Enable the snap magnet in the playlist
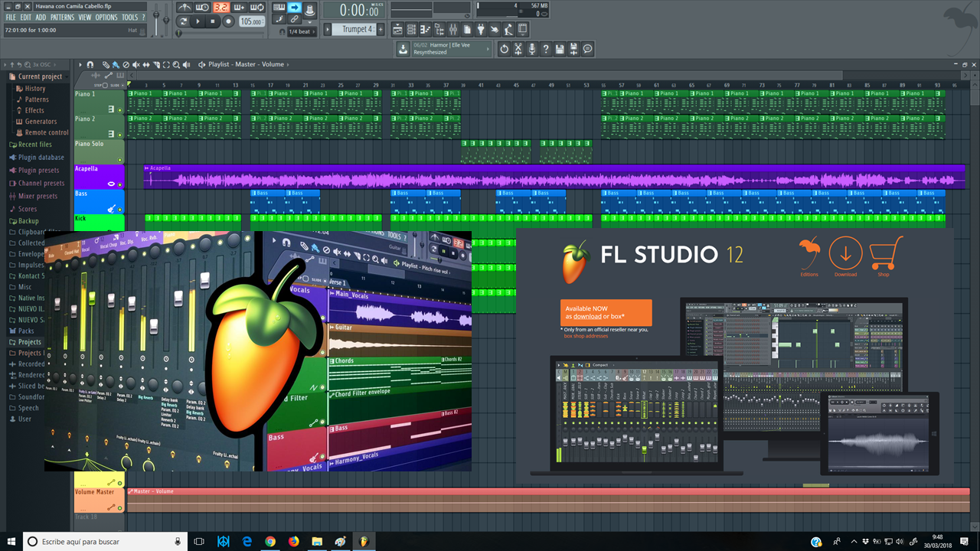The height and width of the screenshot is (551, 980). pyautogui.click(x=90, y=66)
